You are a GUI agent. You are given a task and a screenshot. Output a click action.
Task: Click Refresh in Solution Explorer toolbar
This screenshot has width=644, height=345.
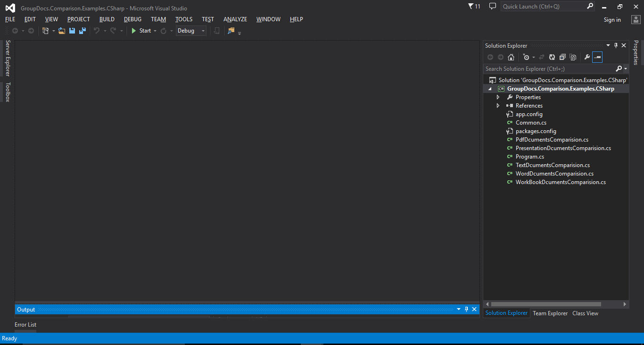click(x=552, y=57)
